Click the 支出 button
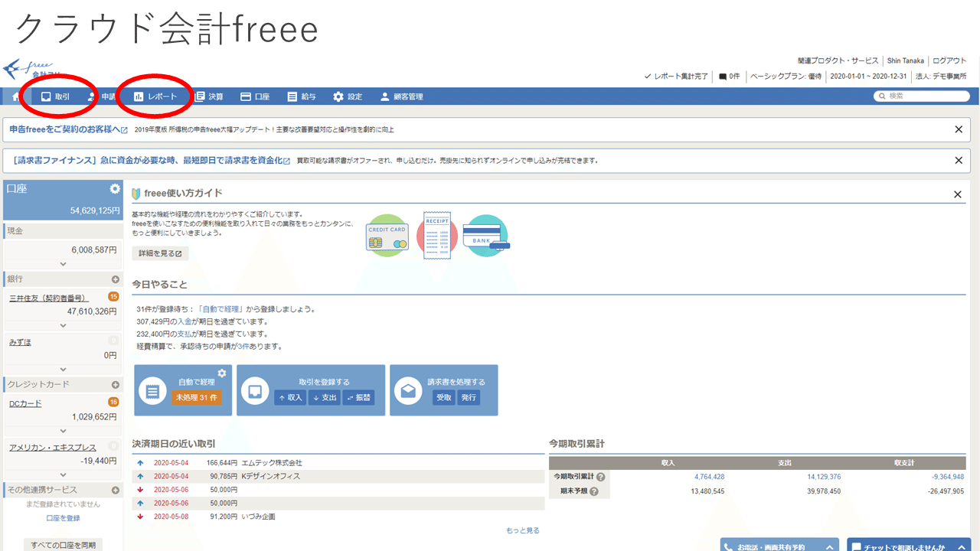This screenshot has height=551, width=980. (325, 397)
